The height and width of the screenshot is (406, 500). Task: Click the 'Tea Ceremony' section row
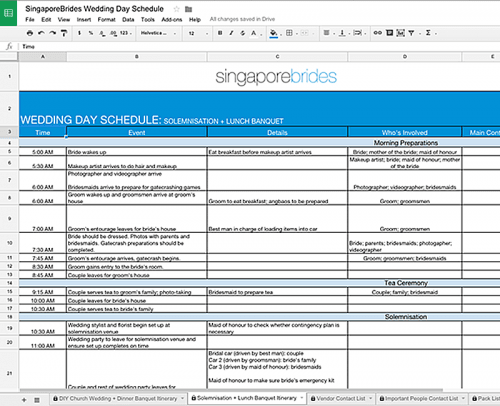pyautogui.click(x=259, y=283)
